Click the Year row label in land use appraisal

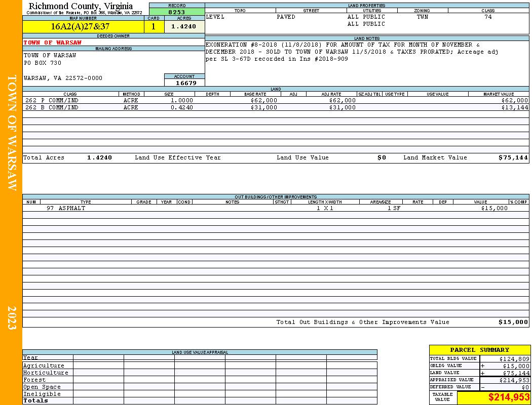coord(30,357)
